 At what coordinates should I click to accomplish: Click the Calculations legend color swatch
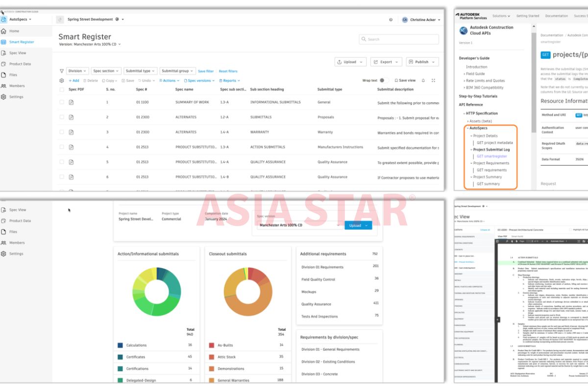click(120, 345)
